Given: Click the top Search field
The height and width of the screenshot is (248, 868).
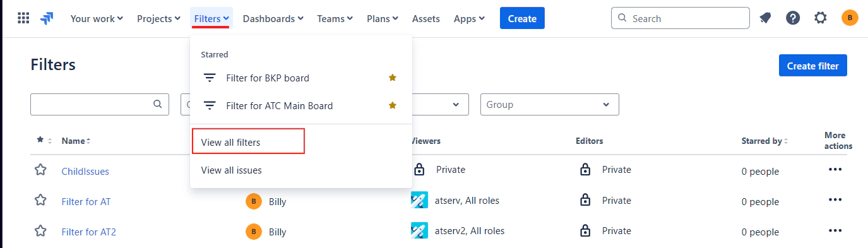Looking at the screenshot, I should [680, 18].
